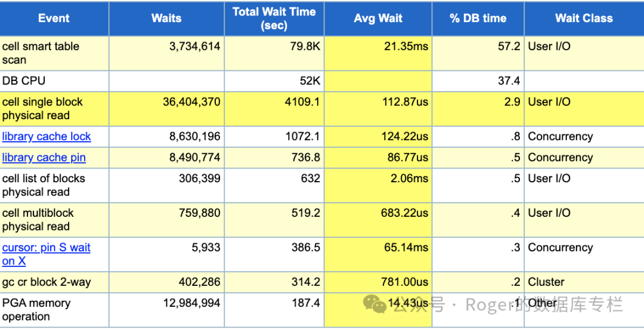Click average wait 781.00us
Viewport: 644px width, 330px height.
point(404,282)
